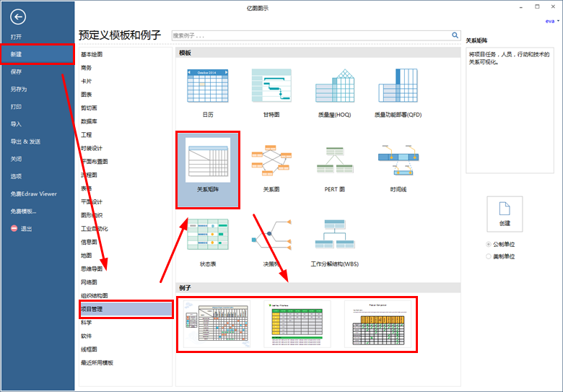Select the 美制单位 US units radio button
This screenshot has width=563, height=392.
pyautogui.click(x=489, y=256)
